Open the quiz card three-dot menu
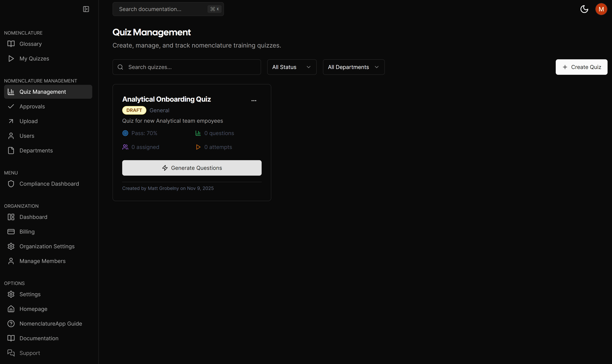This screenshot has width=612, height=364. (254, 101)
